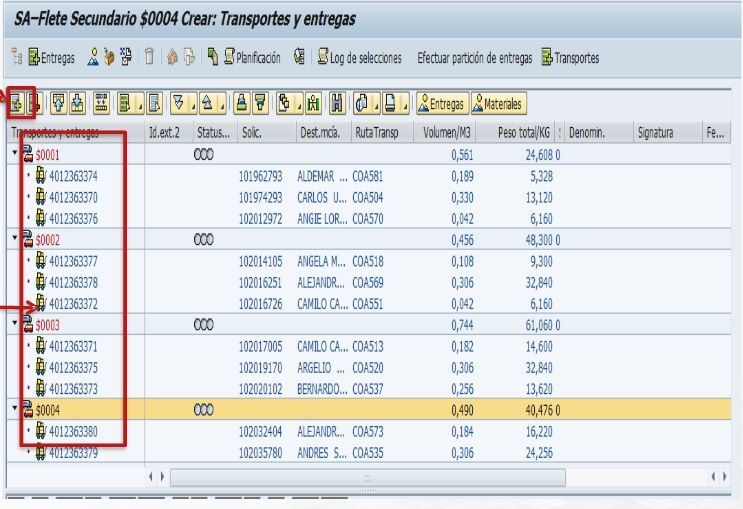743x509 pixels.
Task: Click the Volumen/M3 column header
Action: point(447,132)
